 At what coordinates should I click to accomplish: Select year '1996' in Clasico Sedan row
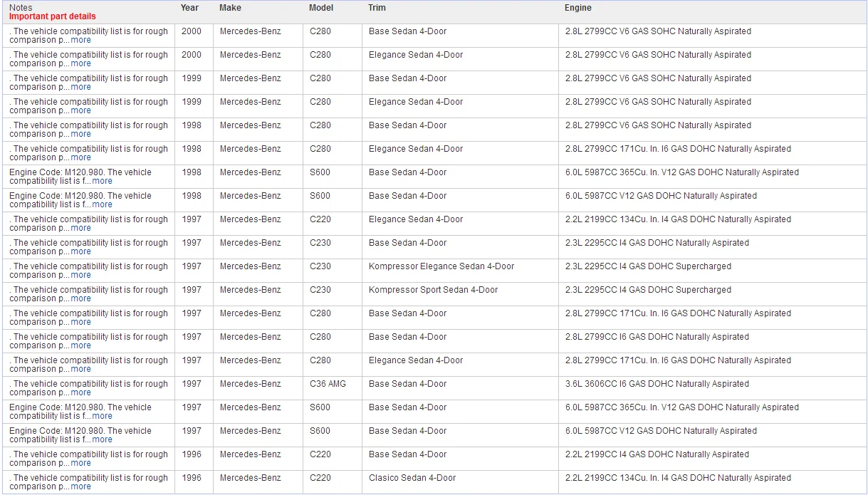(192, 478)
